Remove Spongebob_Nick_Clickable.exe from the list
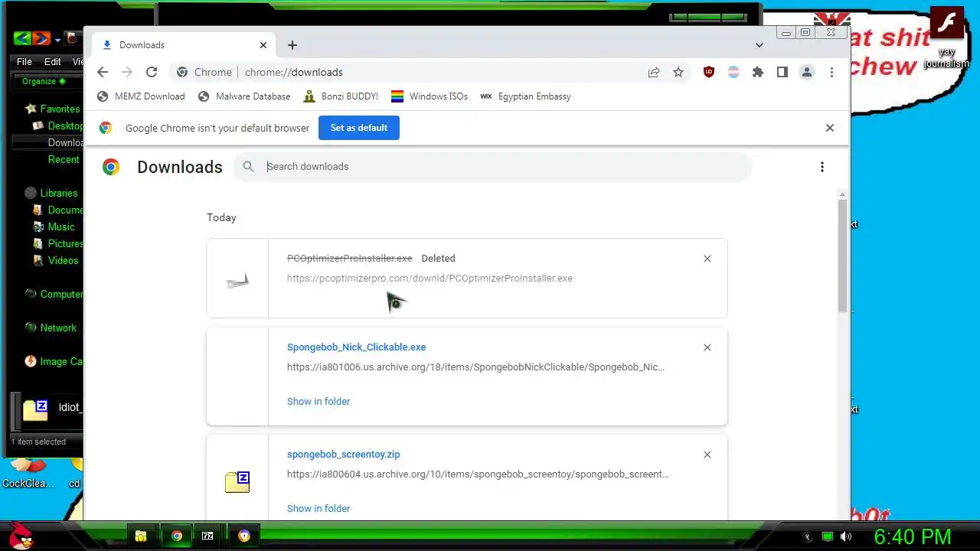This screenshot has height=551, width=980. [x=707, y=347]
